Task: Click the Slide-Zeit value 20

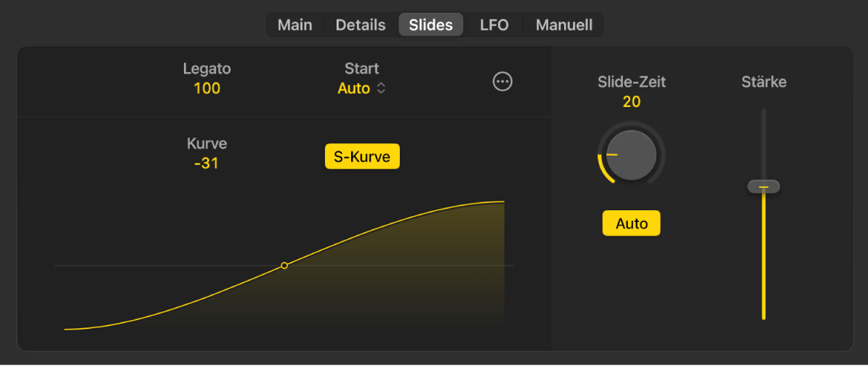Action: [632, 102]
